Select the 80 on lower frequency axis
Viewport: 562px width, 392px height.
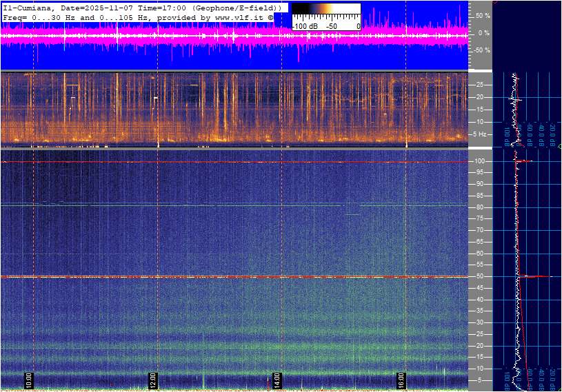(482, 207)
